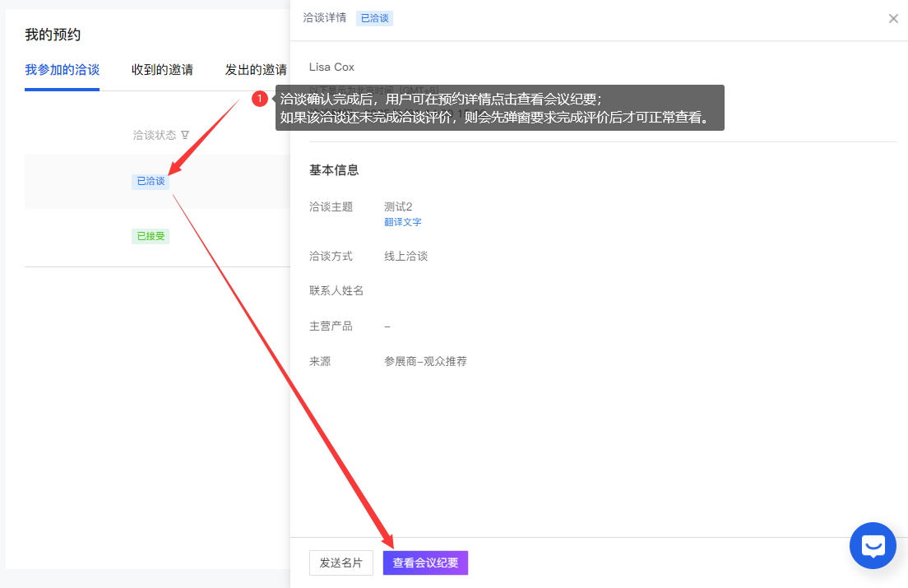Switch to the 收到的邀请 tab
The width and height of the screenshot is (908, 588).
tap(162, 70)
